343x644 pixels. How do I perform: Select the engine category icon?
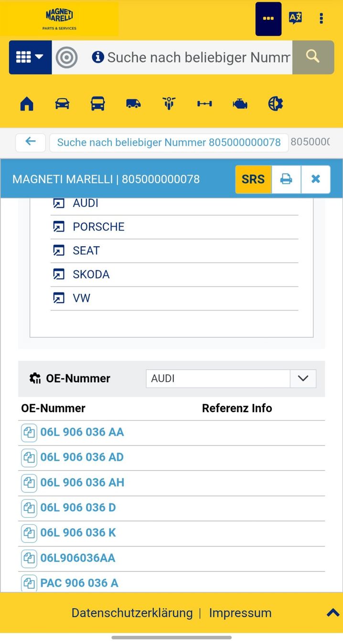[240, 104]
